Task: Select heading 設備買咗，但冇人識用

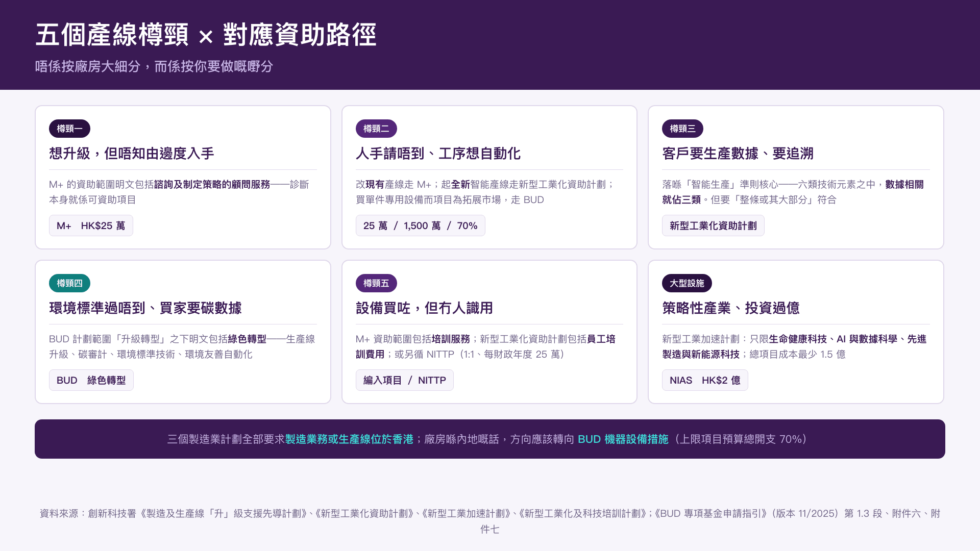Action: tap(424, 308)
